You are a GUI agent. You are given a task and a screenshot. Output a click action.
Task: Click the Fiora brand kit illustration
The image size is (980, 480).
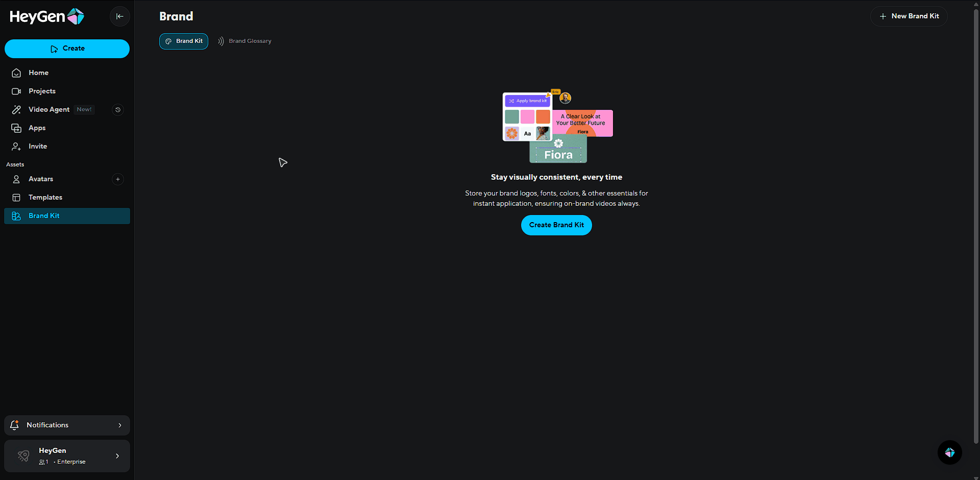557,127
